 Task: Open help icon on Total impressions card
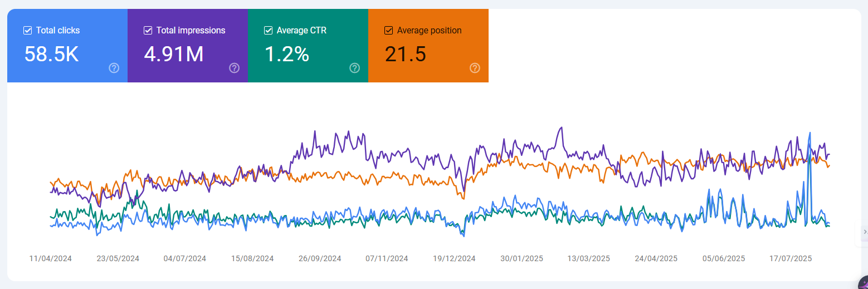tap(235, 68)
